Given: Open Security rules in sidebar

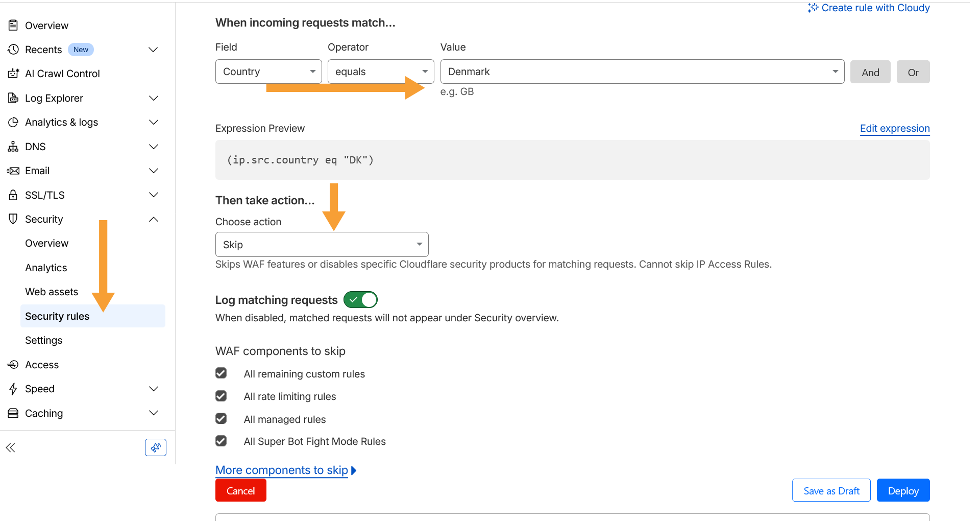Looking at the screenshot, I should (x=57, y=316).
